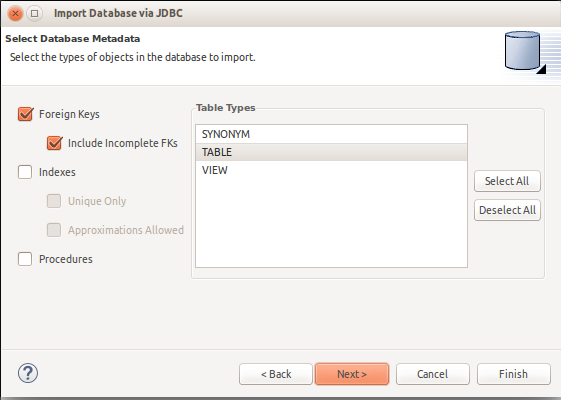This screenshot has width=561, height=400.
Task: Click the Deselect All button
Action: coord(507,210)
